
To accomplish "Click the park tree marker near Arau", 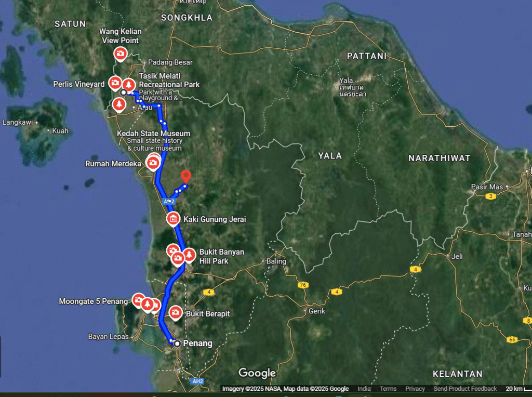I will [x=119, y=104].
